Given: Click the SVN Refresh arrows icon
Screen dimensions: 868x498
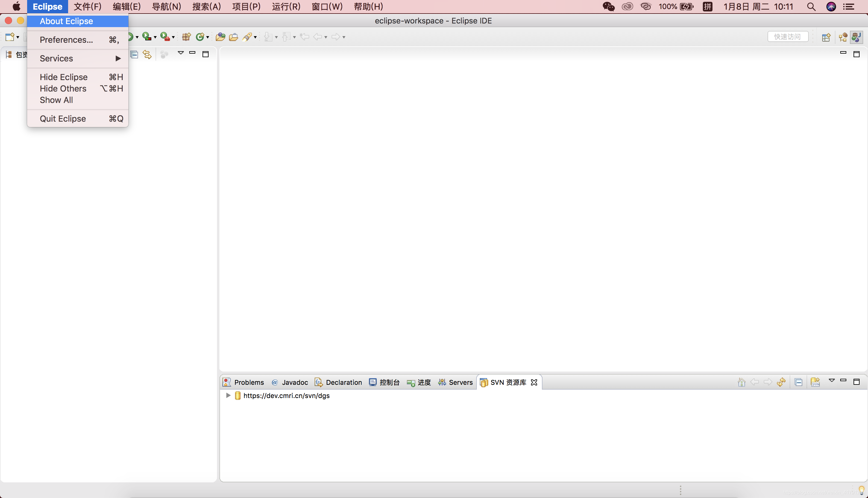Looking at the screenshot, I should coord(781,382).
